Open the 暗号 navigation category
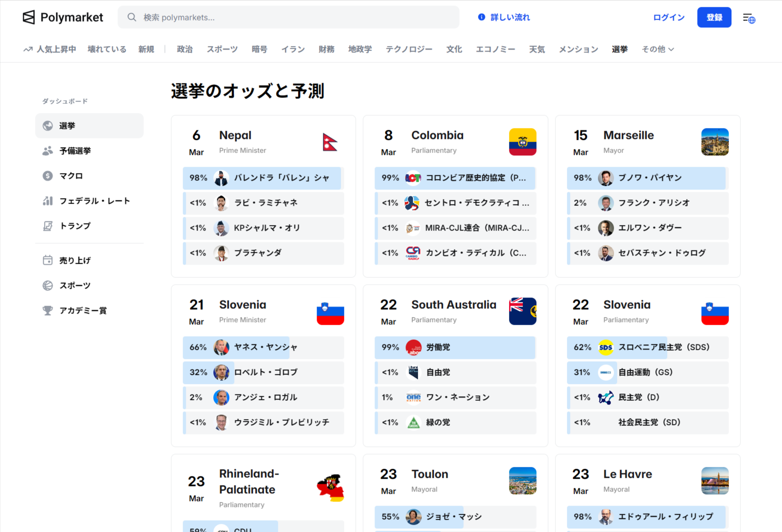Image resolution: width=782 pixels, height=532 pixels. click(x=259, y=49)
